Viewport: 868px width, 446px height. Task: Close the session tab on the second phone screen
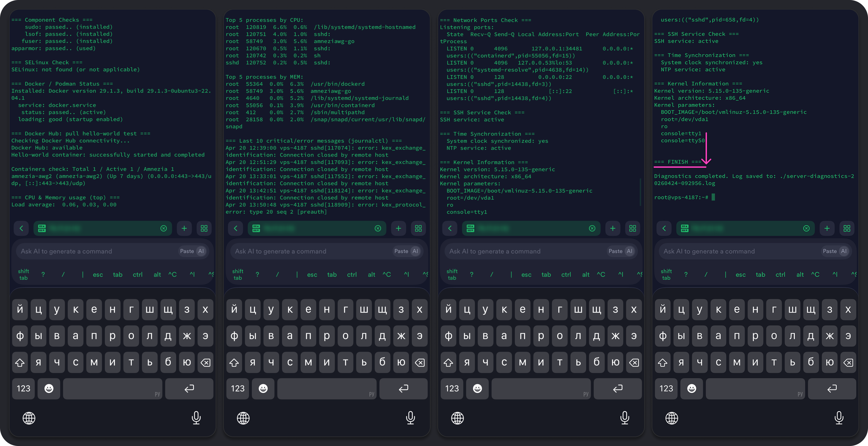(x=378, y=228)
